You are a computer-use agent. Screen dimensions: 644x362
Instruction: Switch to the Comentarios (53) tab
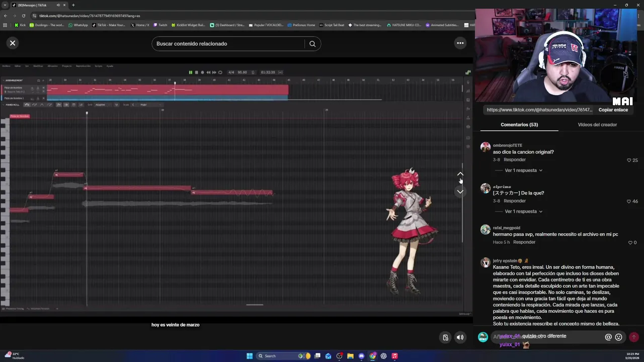[519, 125]
